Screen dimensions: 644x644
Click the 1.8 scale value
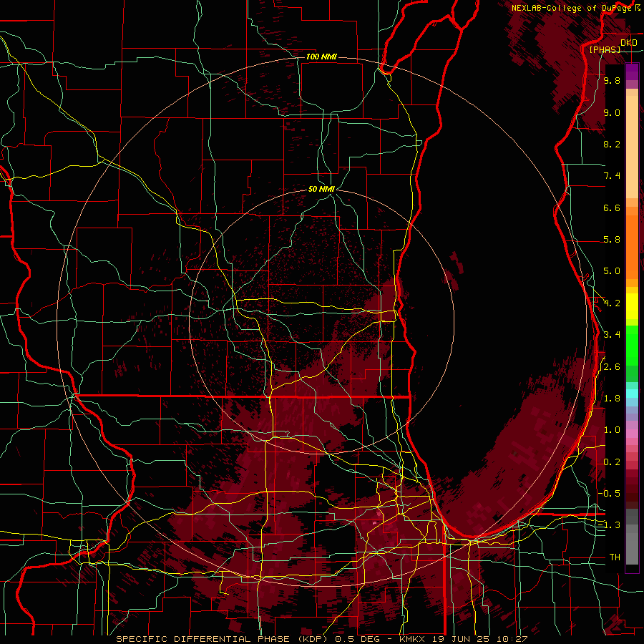point(612,399)
